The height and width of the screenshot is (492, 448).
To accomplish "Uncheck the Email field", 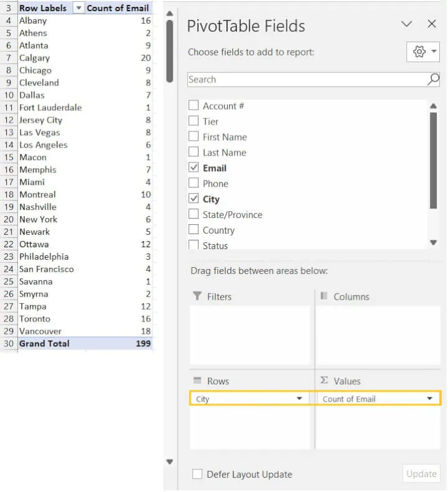I will (x=194, y=168).
